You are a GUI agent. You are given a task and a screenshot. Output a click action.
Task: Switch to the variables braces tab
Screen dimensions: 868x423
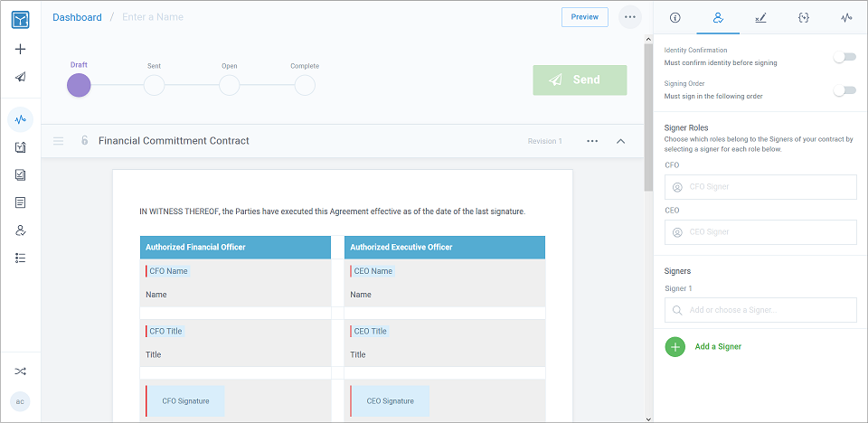coord(804,18)
